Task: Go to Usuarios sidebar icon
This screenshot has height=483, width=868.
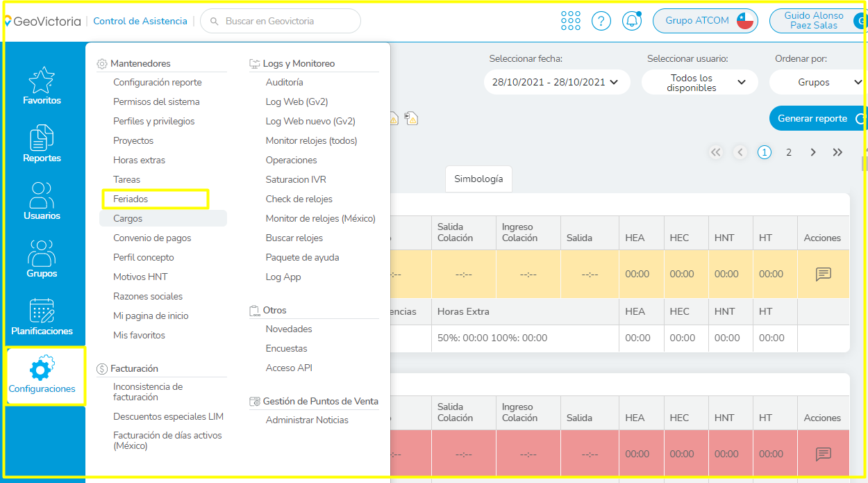Action: point(42,196)
